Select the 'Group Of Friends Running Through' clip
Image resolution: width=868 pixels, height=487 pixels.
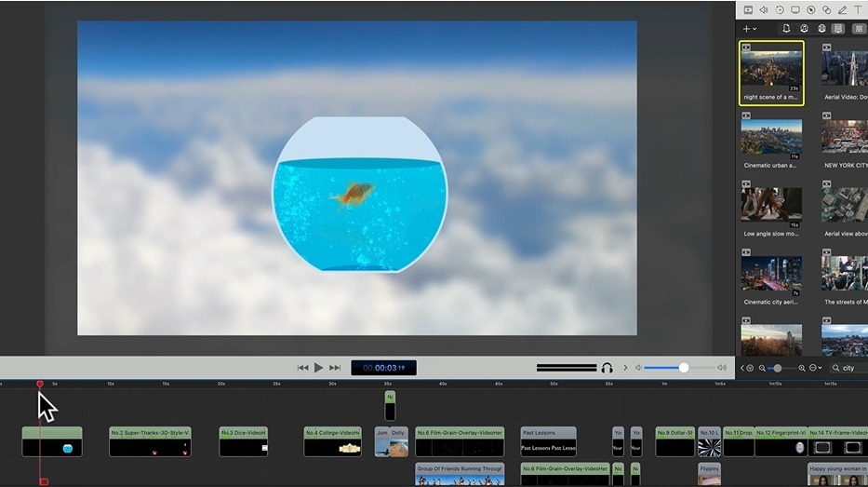460,474
